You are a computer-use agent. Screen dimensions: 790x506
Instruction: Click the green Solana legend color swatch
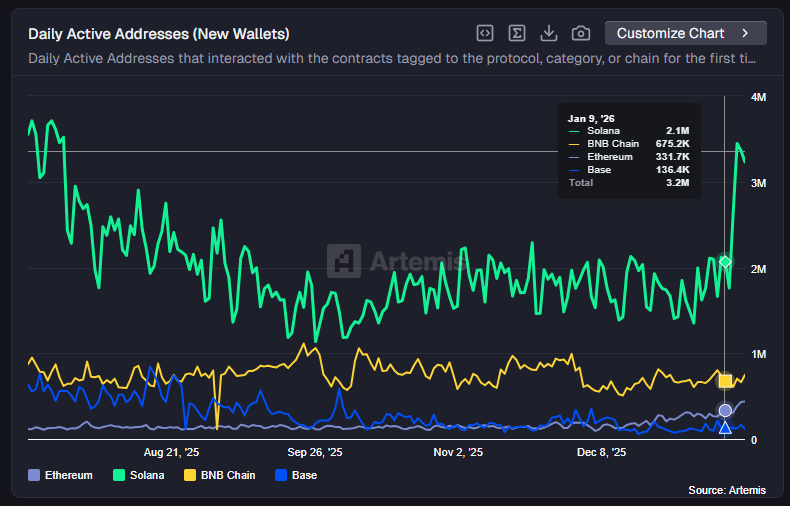[x=119, y=475]
